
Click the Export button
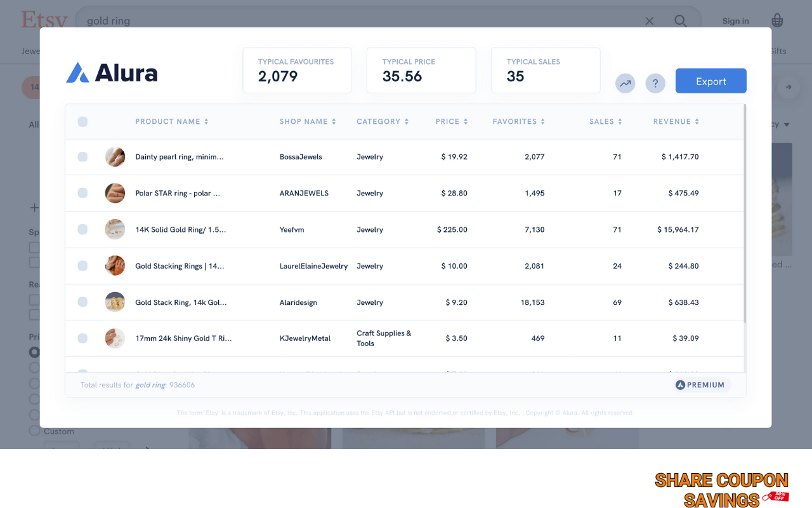click(x=711, y=81)
